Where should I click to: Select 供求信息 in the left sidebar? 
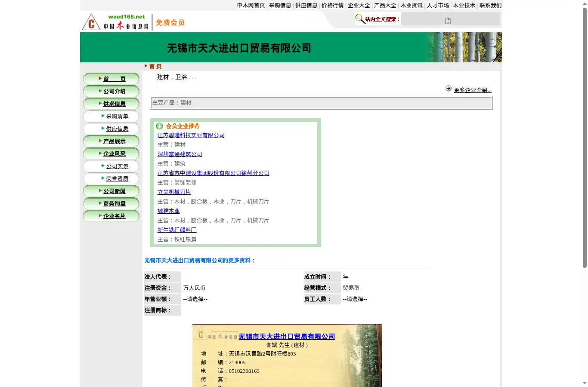coord(115,104)
